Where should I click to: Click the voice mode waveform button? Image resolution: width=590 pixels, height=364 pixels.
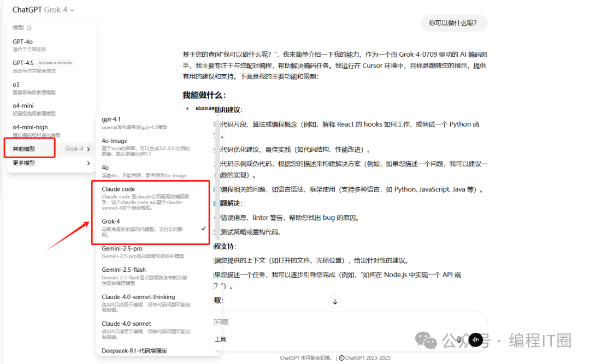[x=476, y=339]
